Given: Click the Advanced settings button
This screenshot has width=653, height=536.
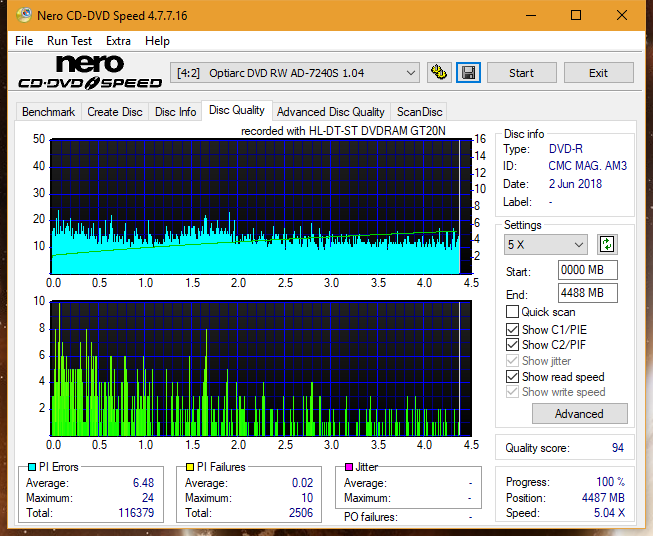Looking at the screenshot, I should [579, 414].
